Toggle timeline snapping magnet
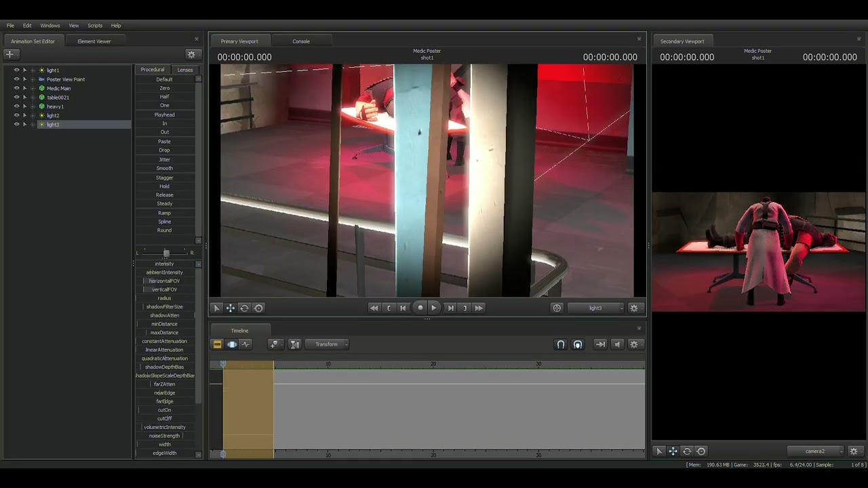 pos(561,344)
